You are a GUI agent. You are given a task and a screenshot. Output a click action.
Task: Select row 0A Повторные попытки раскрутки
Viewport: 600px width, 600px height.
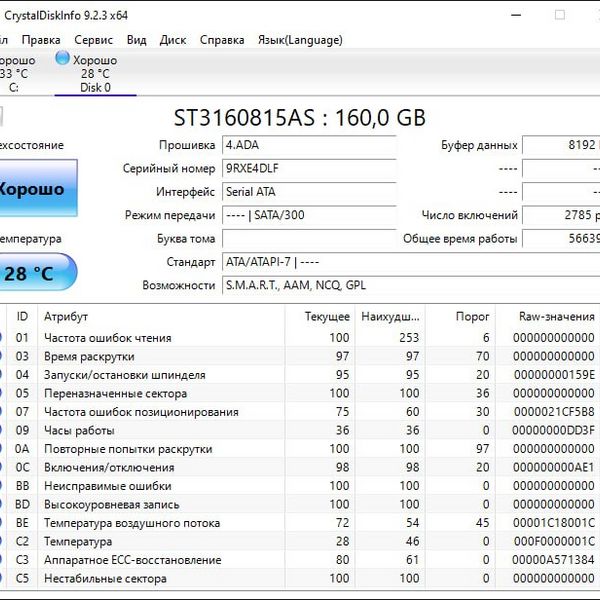click(x=300, y=449)
